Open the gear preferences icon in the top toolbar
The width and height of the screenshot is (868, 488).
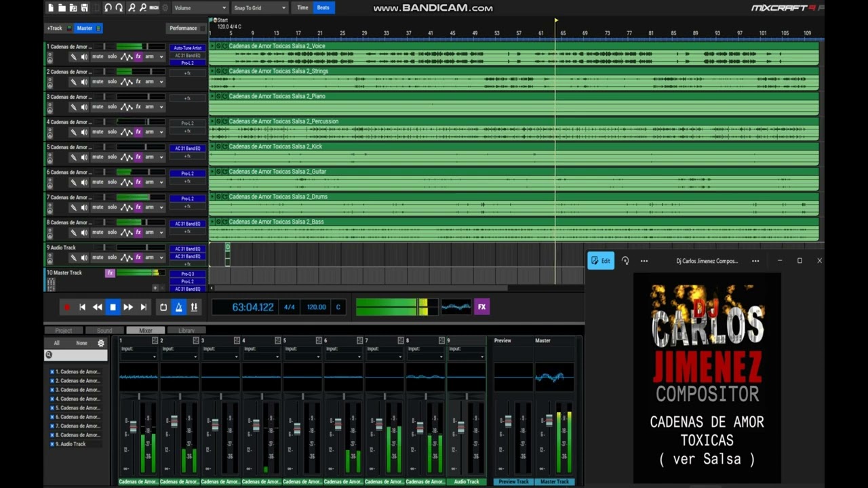(x=165, y=8)
